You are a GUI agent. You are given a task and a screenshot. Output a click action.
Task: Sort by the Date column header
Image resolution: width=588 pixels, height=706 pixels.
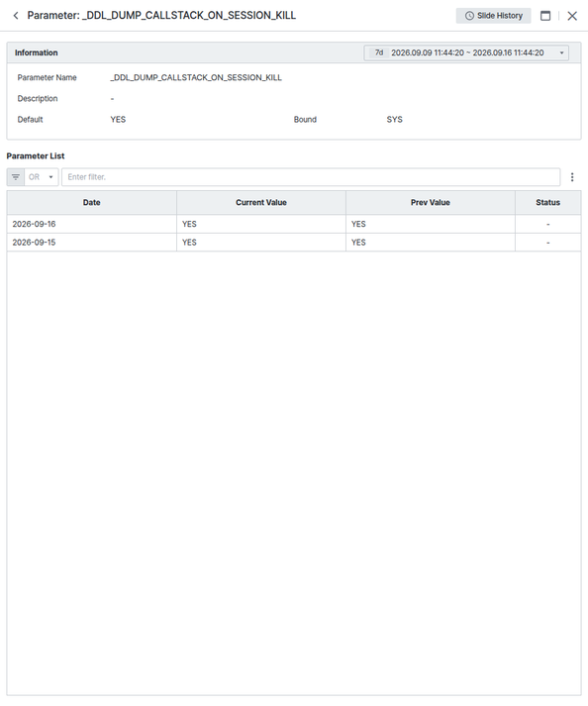91,203
